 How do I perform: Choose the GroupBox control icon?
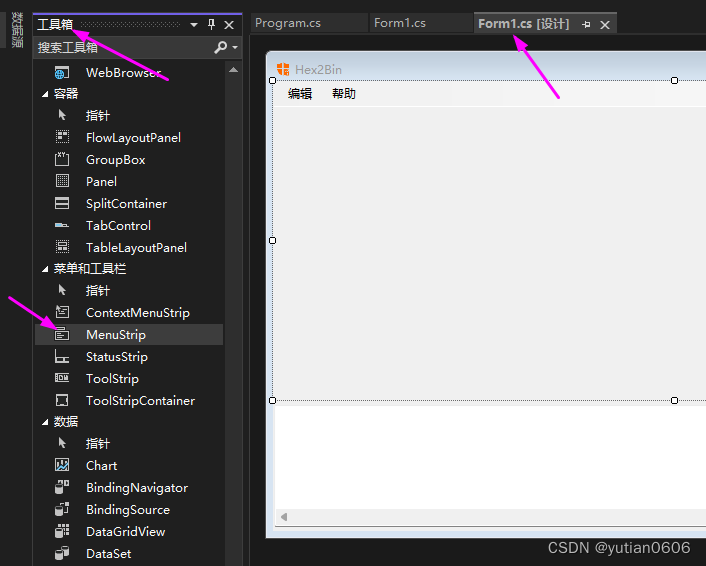62,159
